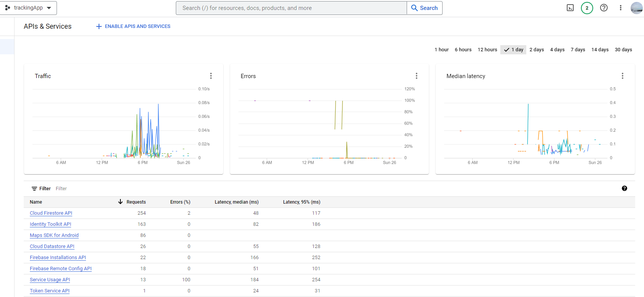Click requests value 163 for Identity Toolkit

pyautogui.click(x=142, y=224)
